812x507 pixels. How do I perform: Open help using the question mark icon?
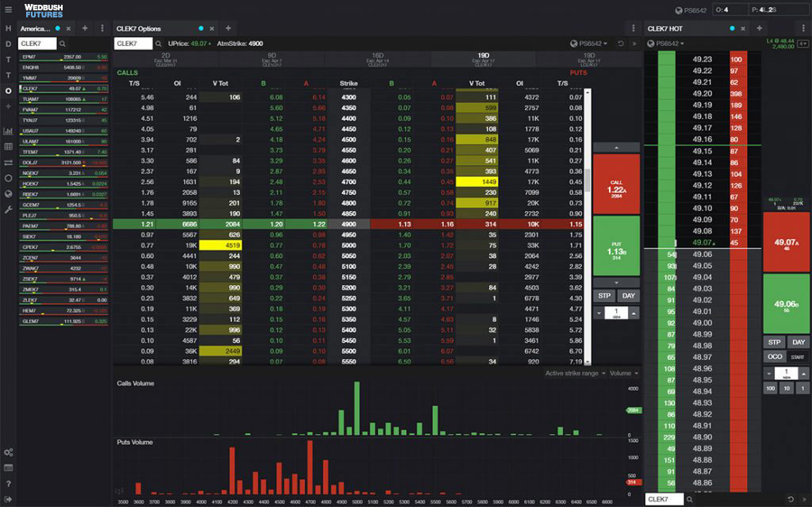tap(6, 482)
